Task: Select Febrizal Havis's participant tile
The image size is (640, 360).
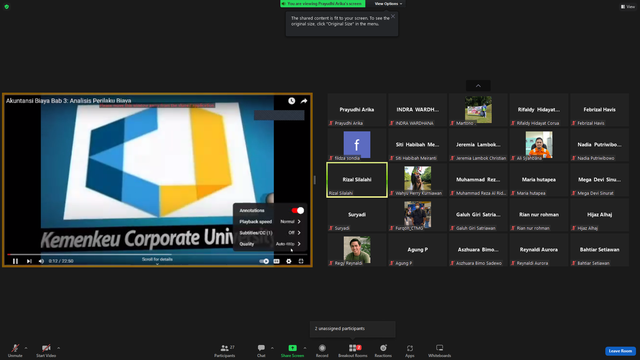Action: click(599, 110)
